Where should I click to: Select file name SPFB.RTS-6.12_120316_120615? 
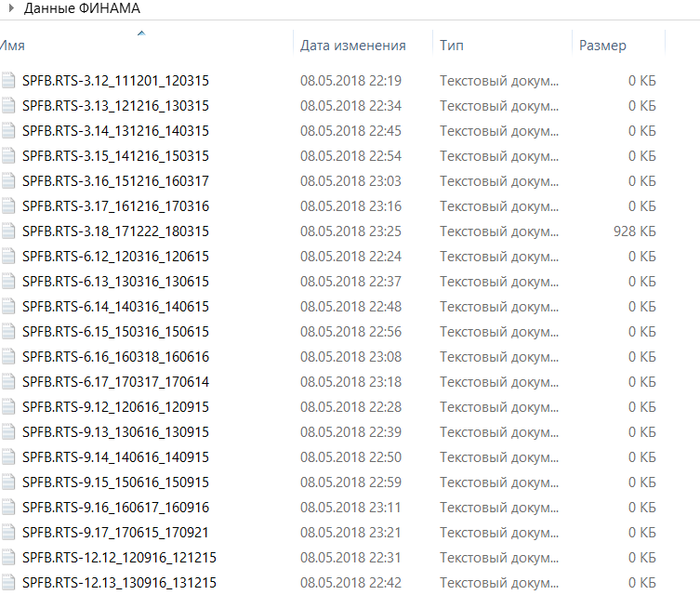point(115,257)
